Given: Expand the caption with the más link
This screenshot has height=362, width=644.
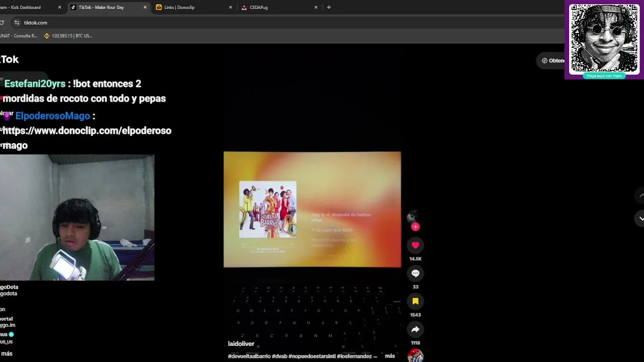Looking at the screenshot, I should coord(390,356).
